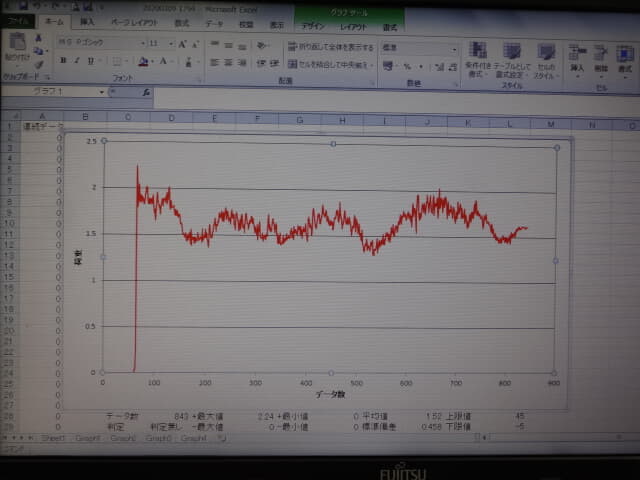Click the Insert Function fx icon
The height and width of the screenshot is (480, 640).
coord(146,92)
